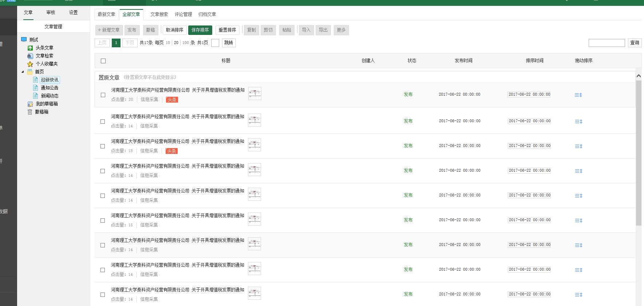Click the 查询 search button
The width and height of the screenshot is (644, 306).
point(635,43)
